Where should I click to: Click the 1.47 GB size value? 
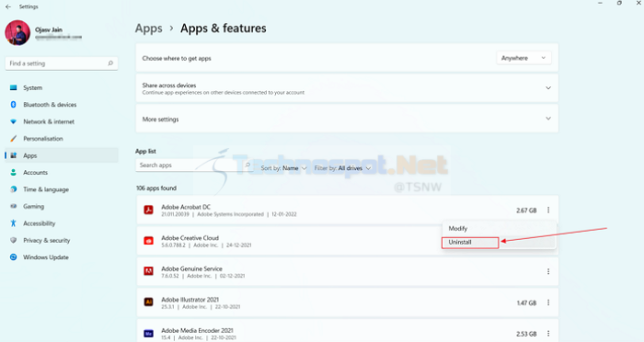click(526, 303)
